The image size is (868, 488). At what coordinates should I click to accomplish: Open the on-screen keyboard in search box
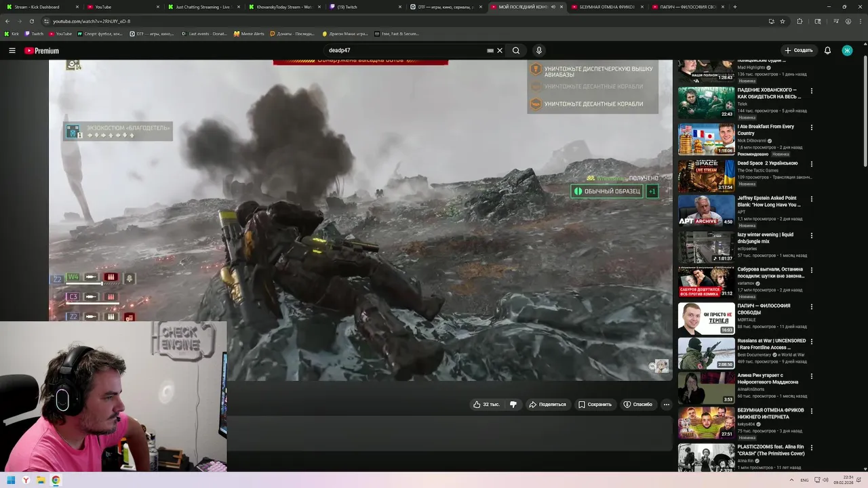pos(490,51)
